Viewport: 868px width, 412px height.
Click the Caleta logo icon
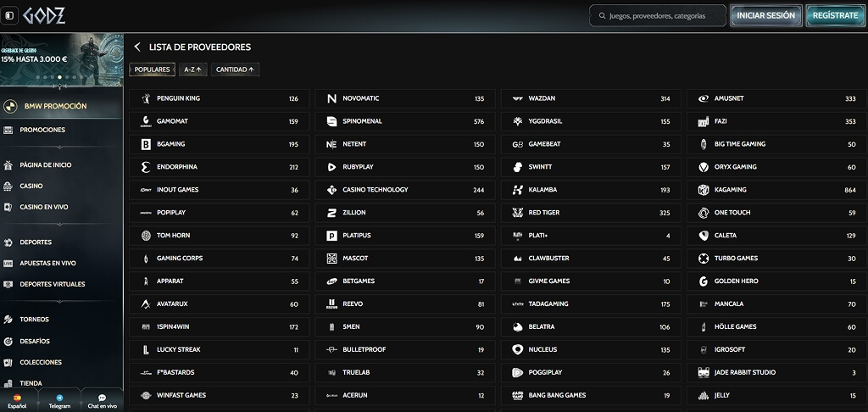[704, 236]
